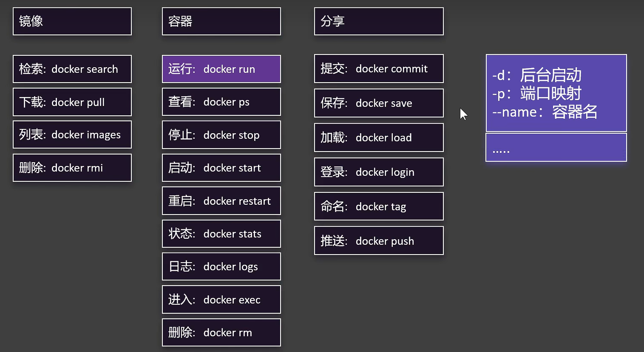Click the docker rmi box
The width and height of the screenshot is (644, 352).
72,167
